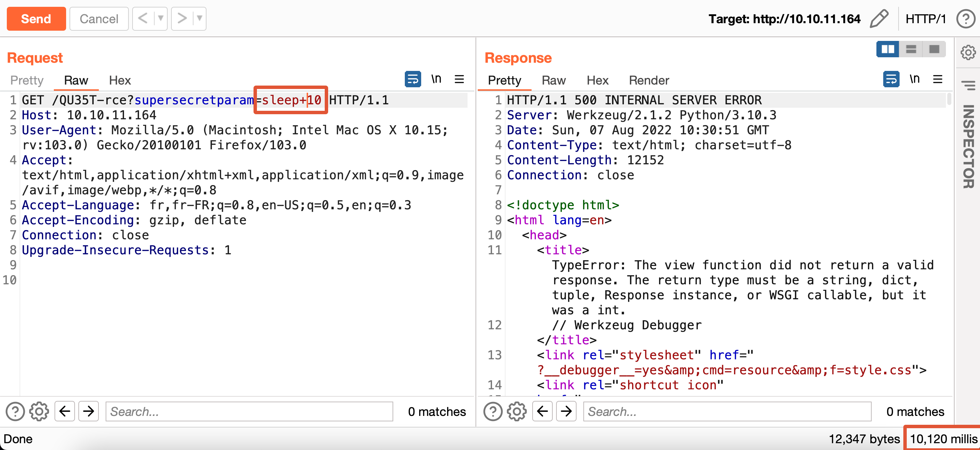Open the previous-history dropdown arrow

pyautogui.click(x=160, y=18)
